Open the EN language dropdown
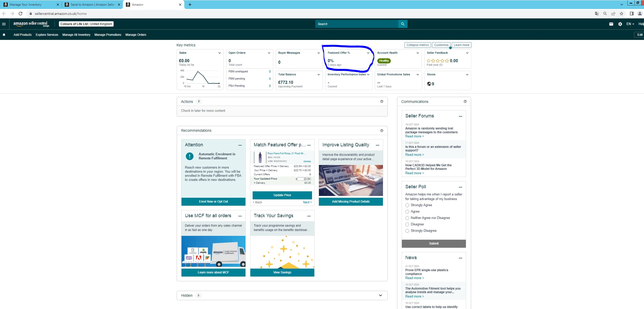 [x=630, y=24]
